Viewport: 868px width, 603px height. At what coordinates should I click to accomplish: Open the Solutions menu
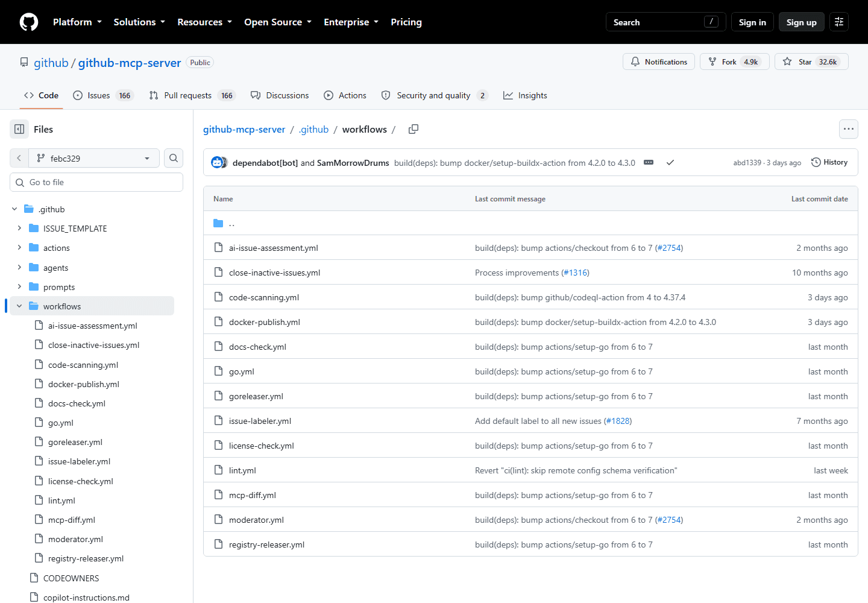coord(139,22)
